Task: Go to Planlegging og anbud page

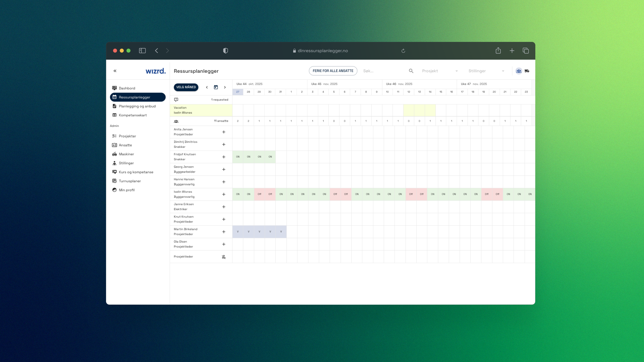Action: pos(137,106)
